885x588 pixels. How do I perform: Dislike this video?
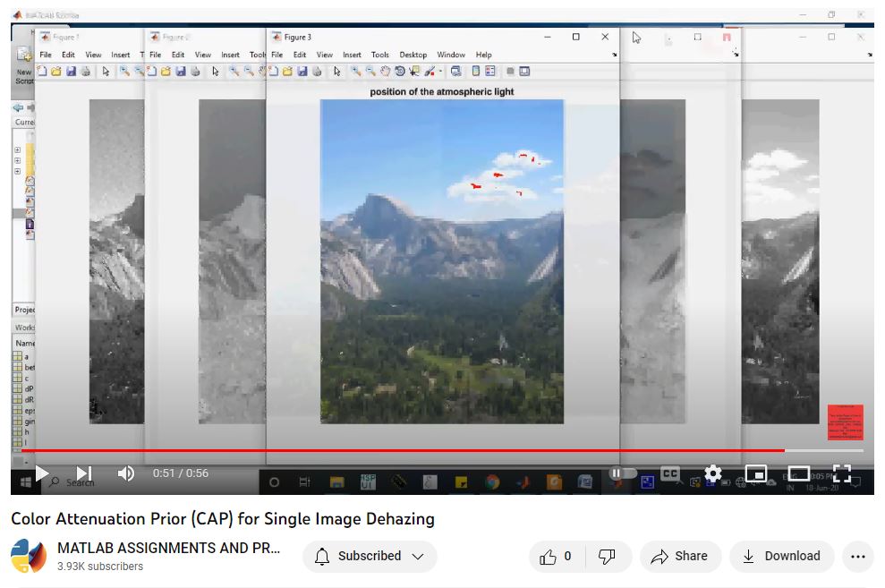point(607,557)
